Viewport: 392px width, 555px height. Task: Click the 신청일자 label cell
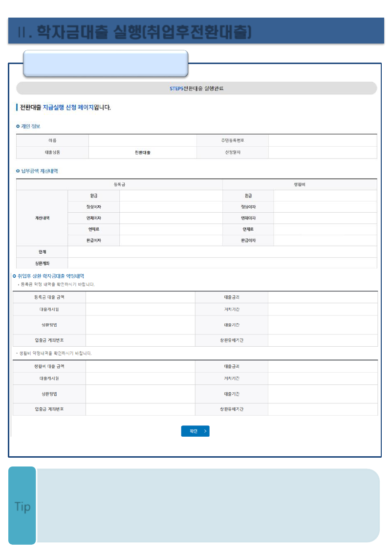click(233, 153)
